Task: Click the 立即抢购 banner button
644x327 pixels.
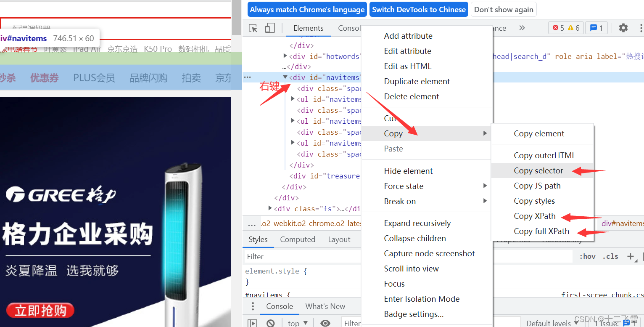Action: point(41,311)
